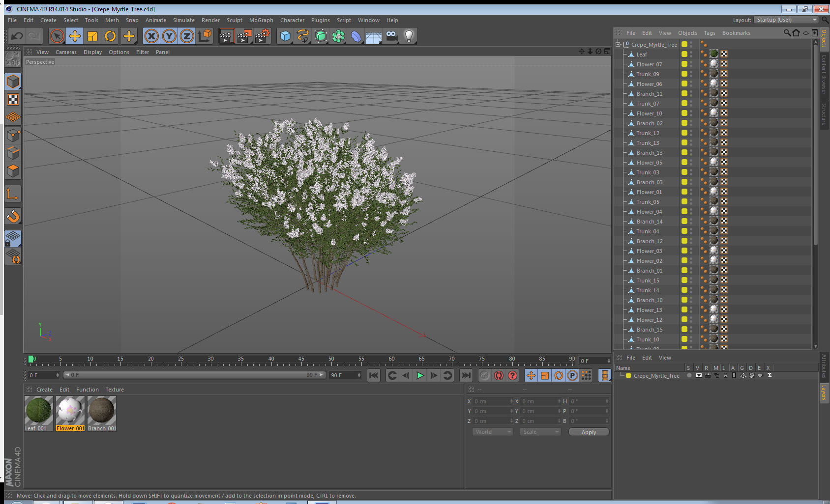Open the Scale mode dropdown
Image resolution: width=830 pixels, height=504 pixels.
[x=540, y=432]
